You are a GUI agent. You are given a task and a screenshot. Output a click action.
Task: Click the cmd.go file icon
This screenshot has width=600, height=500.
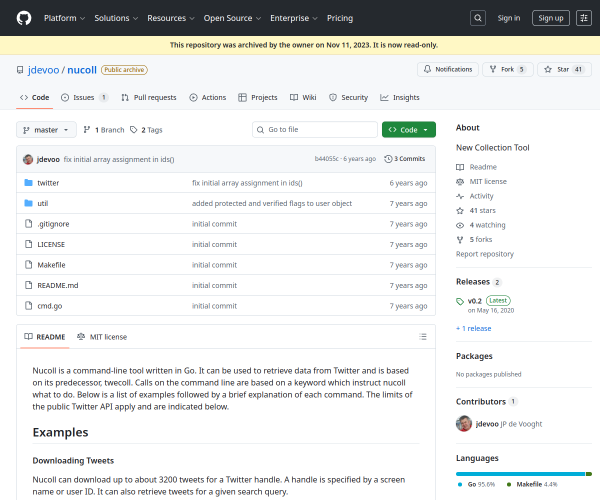pyautogui.click(x=28, y=306)
